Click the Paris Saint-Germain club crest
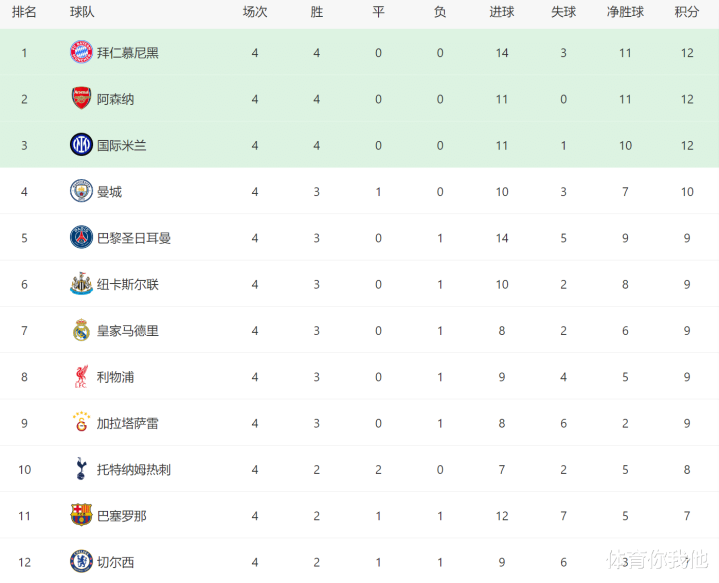This screenshot has width=719, height=583. tap(81, 238)
